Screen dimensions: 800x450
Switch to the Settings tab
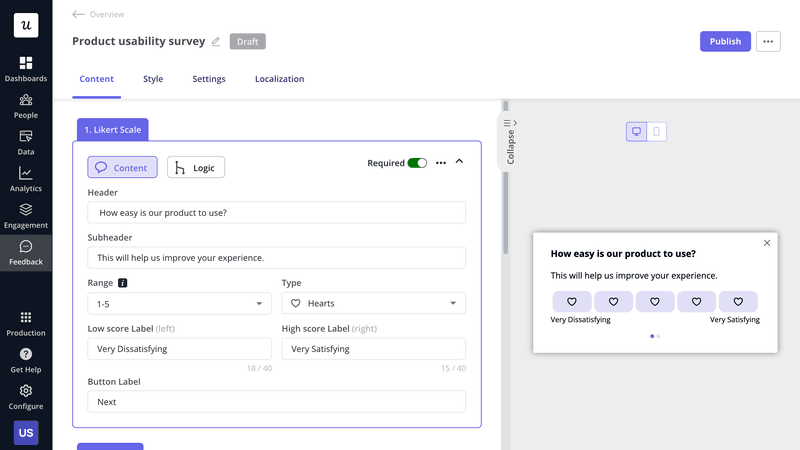coord(209,79)
